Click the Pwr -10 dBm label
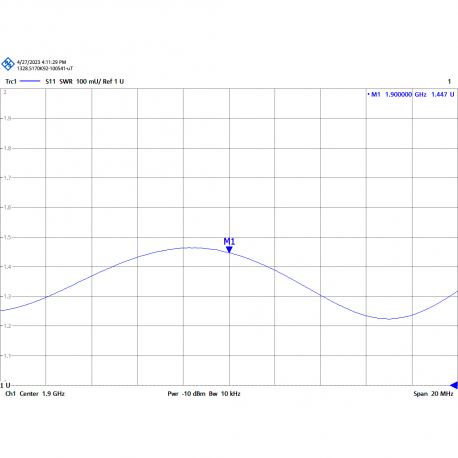The height and width of the screenshot is (458, 458). click(x=186, y=394)
